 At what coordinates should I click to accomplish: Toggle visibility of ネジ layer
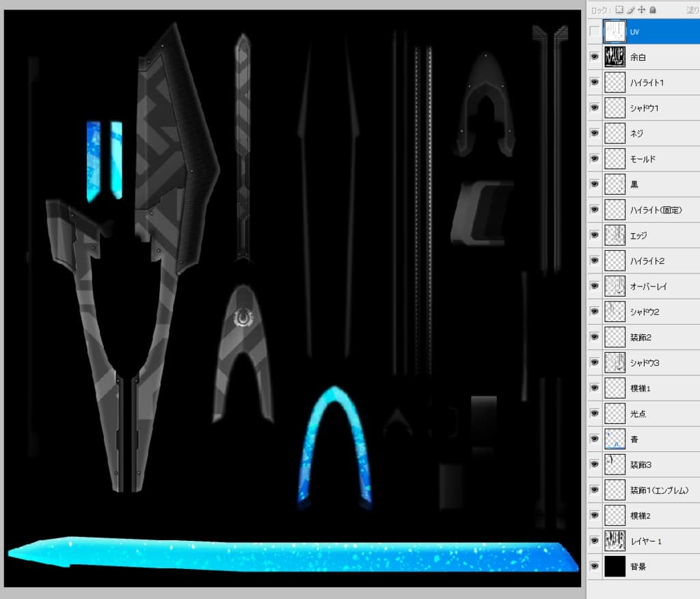coord(594,133)
